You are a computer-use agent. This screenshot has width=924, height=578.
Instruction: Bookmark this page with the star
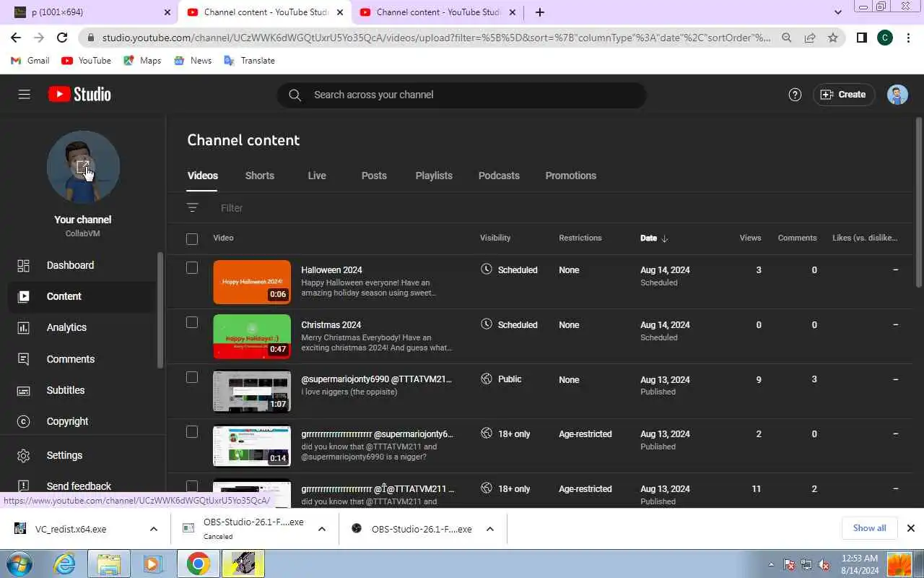point(832,38)
